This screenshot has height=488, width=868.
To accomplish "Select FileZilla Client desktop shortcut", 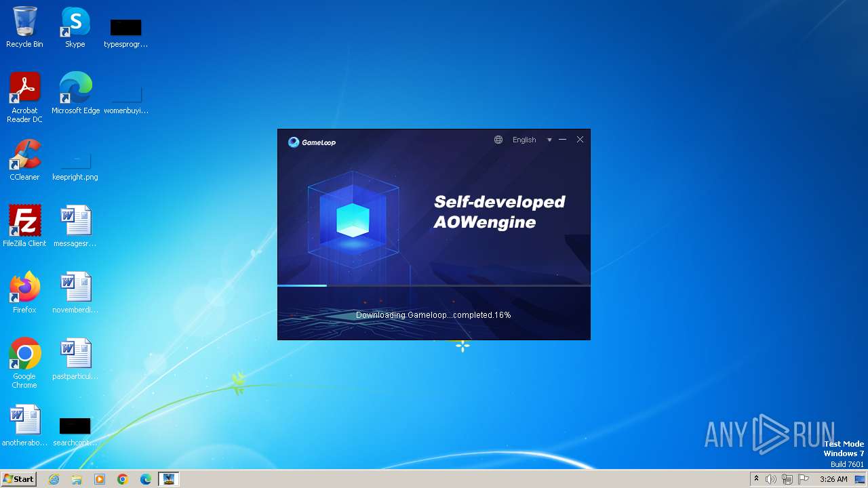I will click(24, 226).
